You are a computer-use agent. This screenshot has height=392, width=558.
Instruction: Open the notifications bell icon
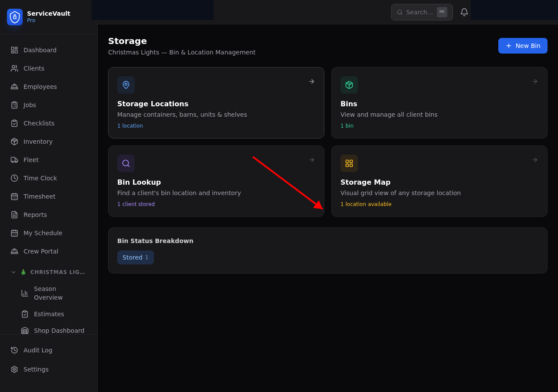[x=464, y=12]
